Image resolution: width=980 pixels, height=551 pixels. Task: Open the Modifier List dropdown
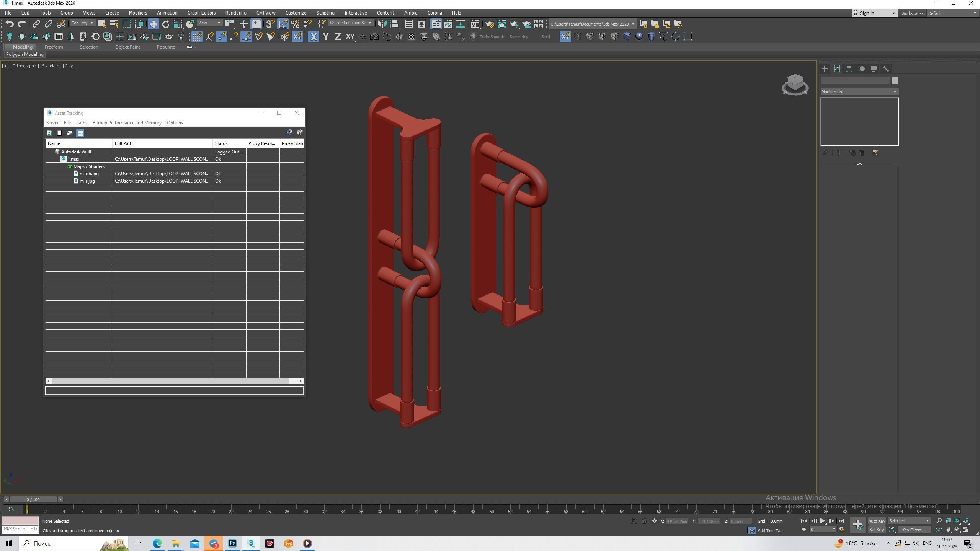(x=859, y=92)
